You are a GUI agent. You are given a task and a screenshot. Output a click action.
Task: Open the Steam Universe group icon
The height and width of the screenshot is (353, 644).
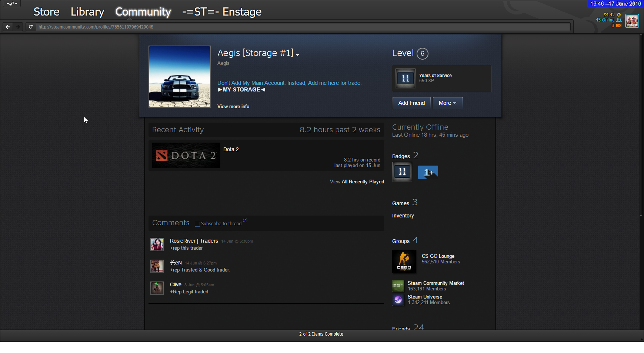[x=398, y=300]
